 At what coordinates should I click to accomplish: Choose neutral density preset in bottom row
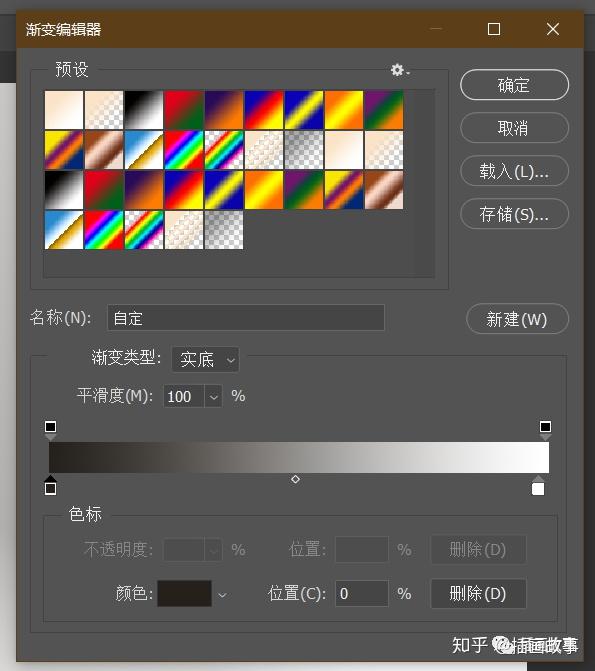point(224,230)
